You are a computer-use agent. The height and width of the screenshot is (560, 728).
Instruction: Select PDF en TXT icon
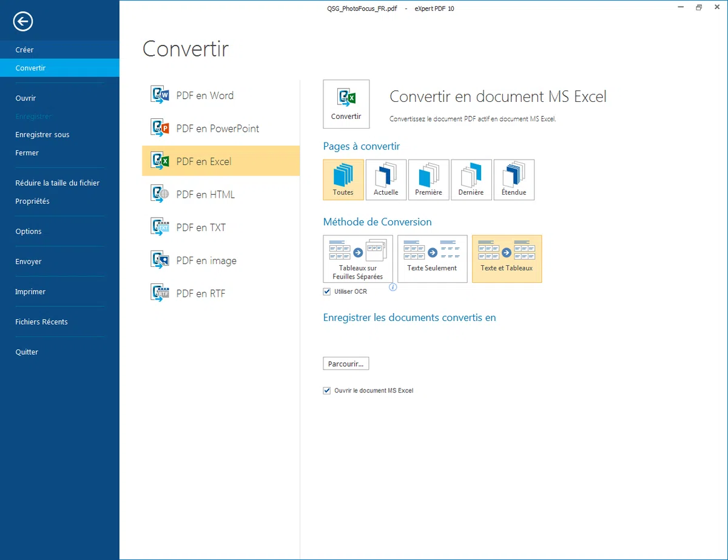[160, 228]
